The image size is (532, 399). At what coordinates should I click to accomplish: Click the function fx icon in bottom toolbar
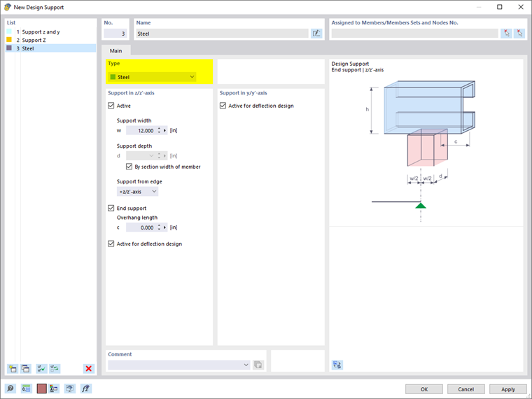click(x=86, y=388)
